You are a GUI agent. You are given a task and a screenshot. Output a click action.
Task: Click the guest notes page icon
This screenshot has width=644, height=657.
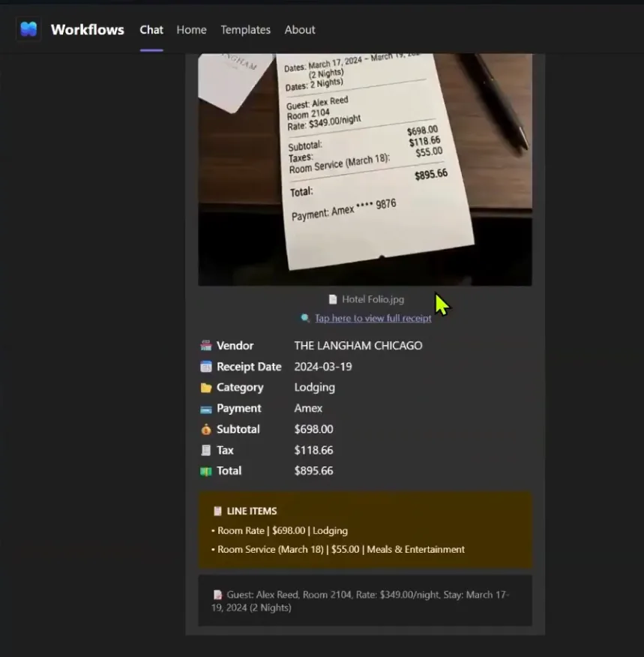tap(217, 595)
